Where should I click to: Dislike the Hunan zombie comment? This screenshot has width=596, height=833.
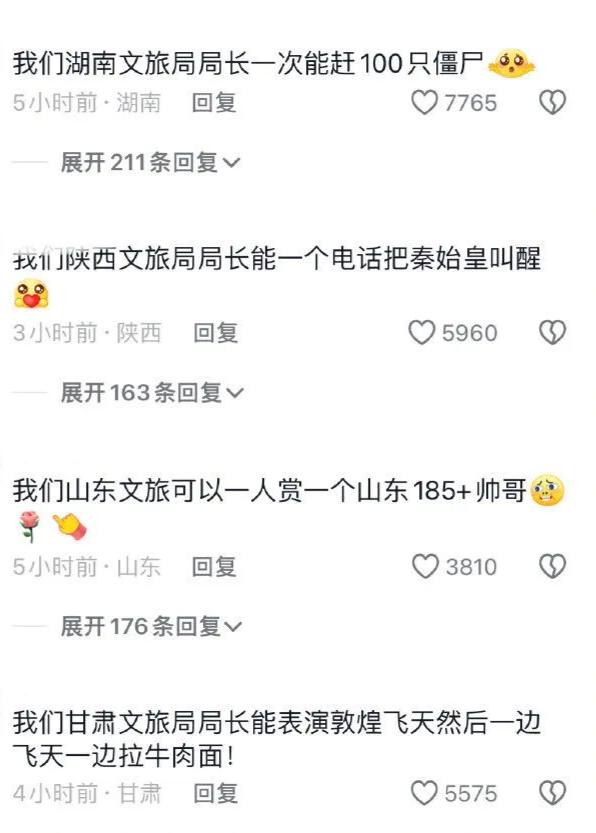coord(553,103)
